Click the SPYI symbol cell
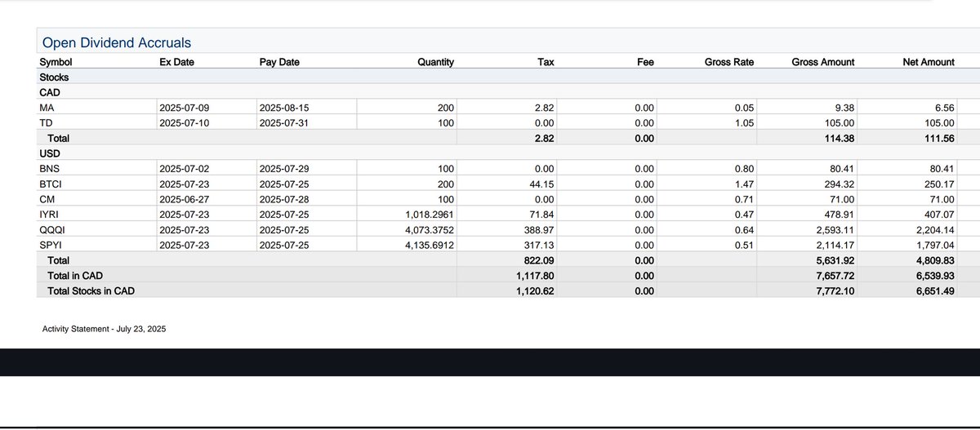Image resolution: width=980 pixels, height=430 pixels. [x=51, y=245]
